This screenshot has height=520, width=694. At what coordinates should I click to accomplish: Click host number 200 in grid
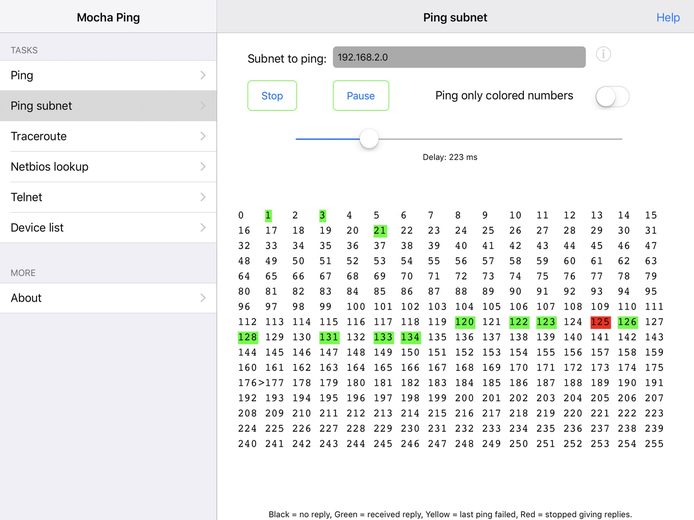tap(464, 398)
